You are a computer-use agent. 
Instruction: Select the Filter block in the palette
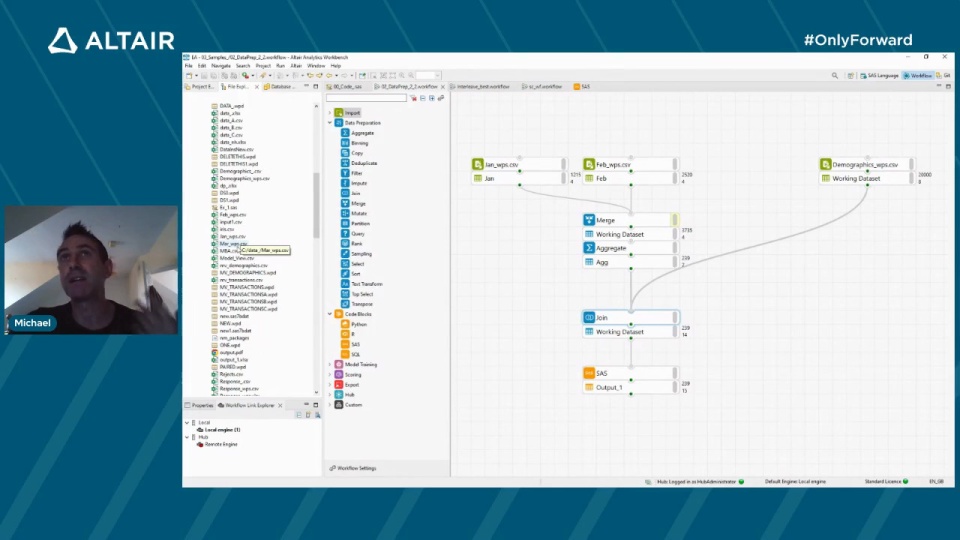pyautogui.click(x=352, y=173)
